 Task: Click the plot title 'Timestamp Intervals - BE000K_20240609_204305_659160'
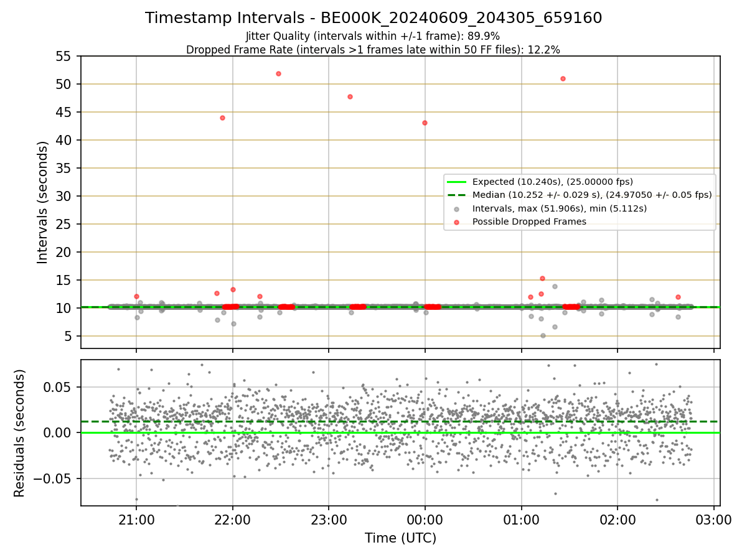[x=374, y=18]
